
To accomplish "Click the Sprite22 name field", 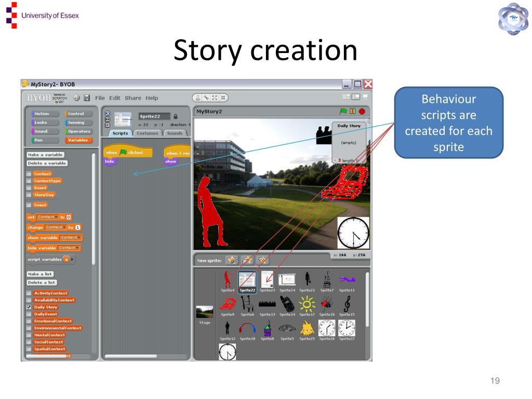I will pyautogui.click(x=154, y=116).
